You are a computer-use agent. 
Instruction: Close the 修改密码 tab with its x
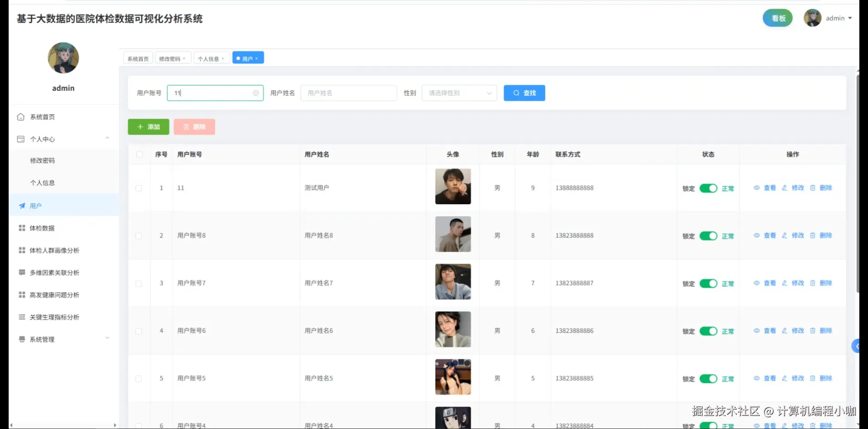click(x=184, y=59)
